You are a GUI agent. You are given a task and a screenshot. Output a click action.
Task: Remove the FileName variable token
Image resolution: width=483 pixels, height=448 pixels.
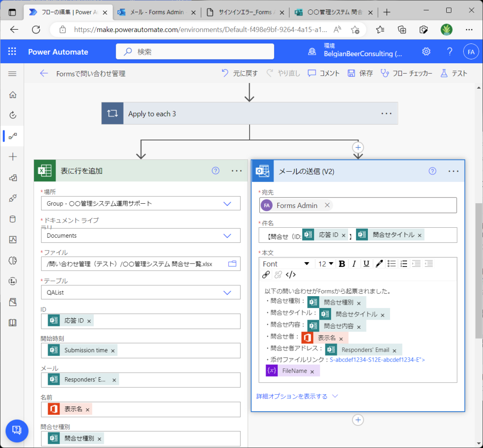point(312,372)
